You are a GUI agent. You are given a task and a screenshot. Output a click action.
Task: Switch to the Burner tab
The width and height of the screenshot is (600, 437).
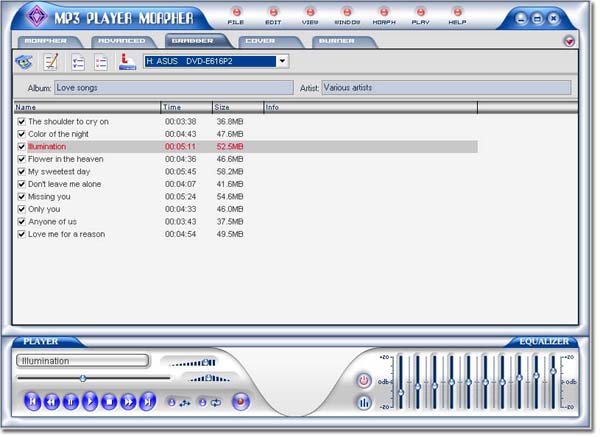(338, 42)
